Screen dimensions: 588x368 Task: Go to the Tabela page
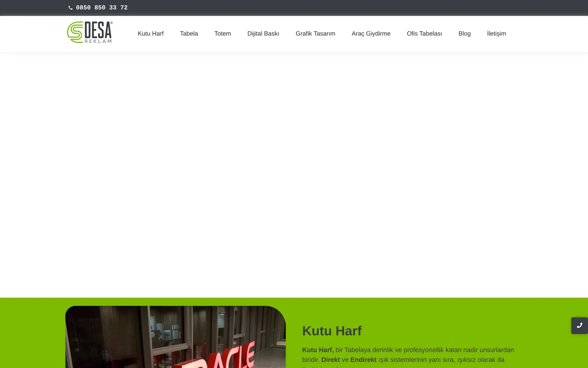(189, 34)
